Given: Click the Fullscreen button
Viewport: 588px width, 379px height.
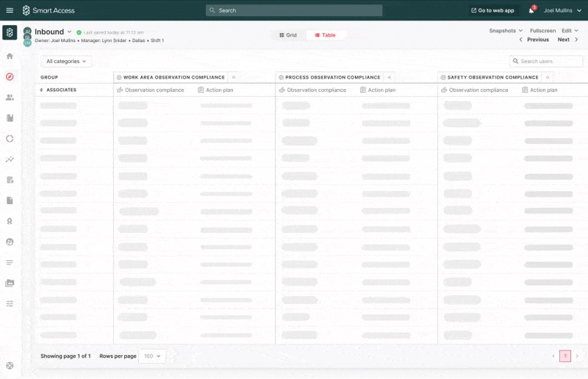Looking at the screenshot, I should [542, 31].
